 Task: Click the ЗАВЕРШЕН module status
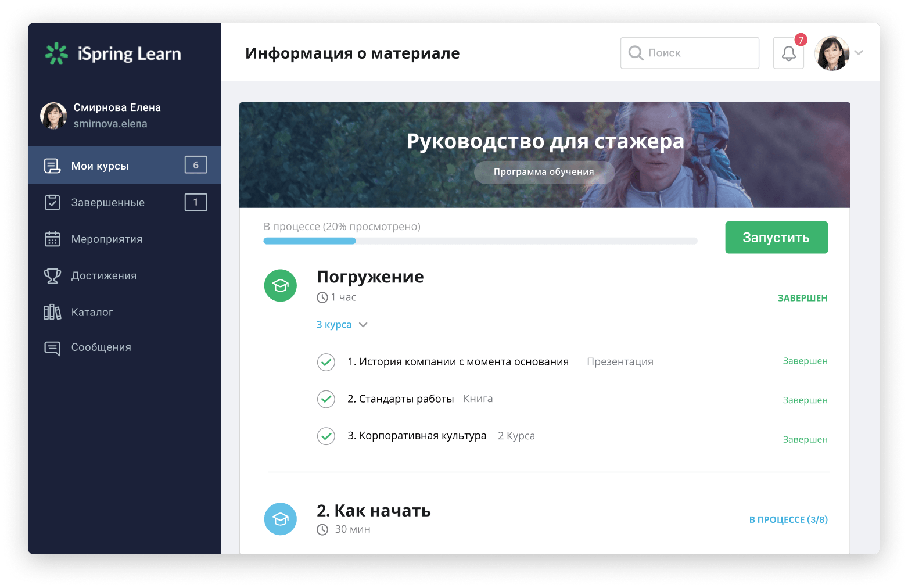coord(802,298)
